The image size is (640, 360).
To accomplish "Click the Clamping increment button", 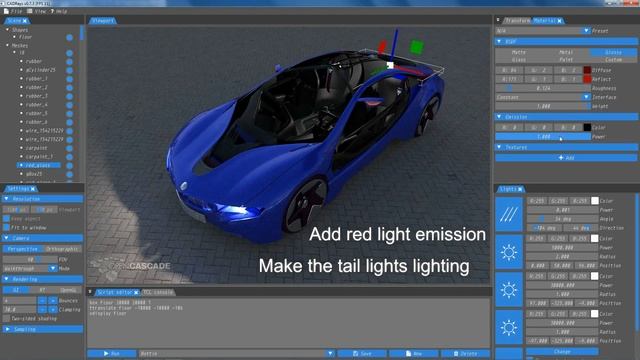I will (x=53, y=309).
